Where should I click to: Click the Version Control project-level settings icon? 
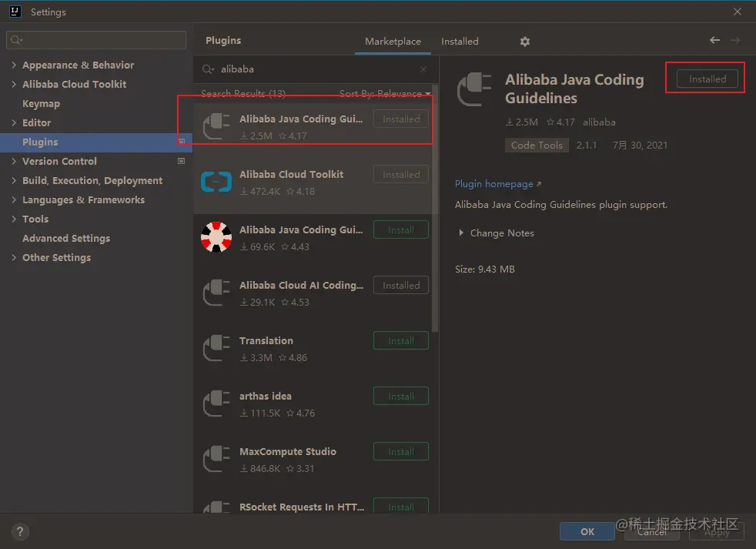(181, 161)
